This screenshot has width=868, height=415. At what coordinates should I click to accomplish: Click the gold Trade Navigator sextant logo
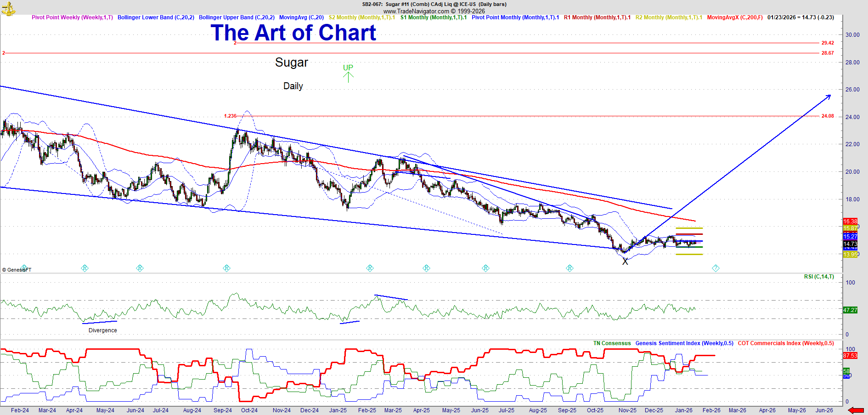click(8, 8)
